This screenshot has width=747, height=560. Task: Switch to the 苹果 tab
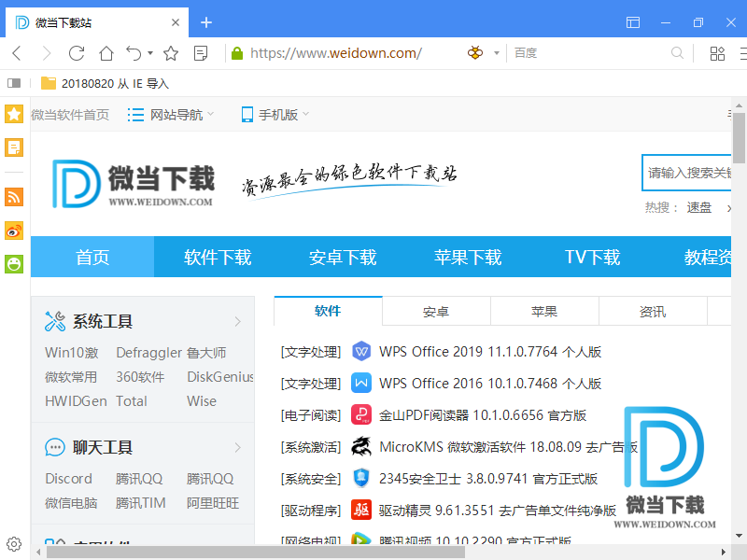[544, 312]
